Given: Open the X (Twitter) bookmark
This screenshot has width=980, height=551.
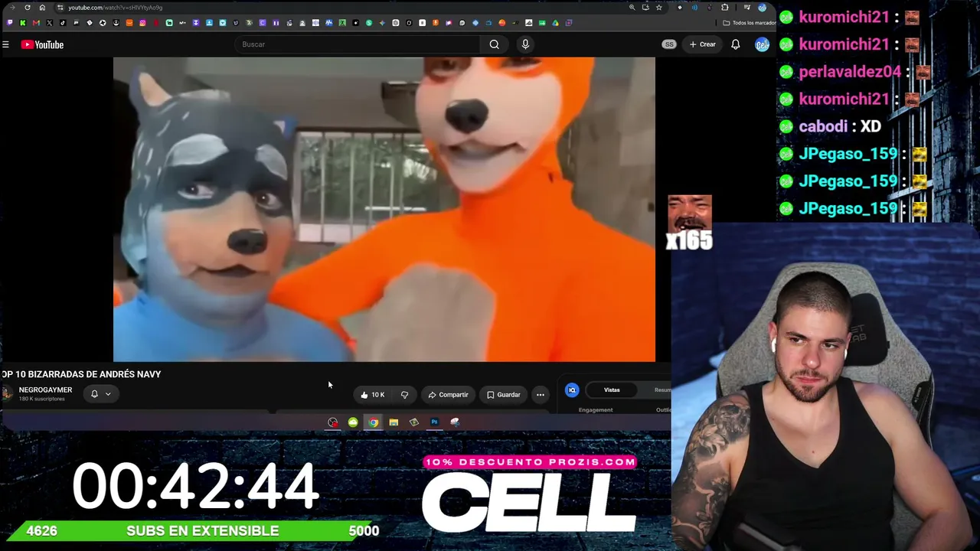Looking at the screenshot, I should [x=50, y=23].
